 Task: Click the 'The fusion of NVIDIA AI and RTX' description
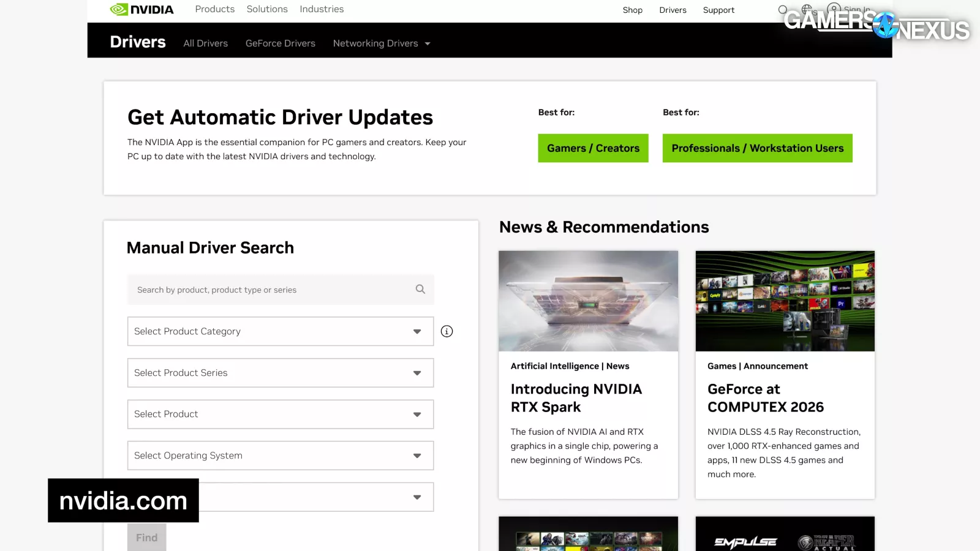584,446
